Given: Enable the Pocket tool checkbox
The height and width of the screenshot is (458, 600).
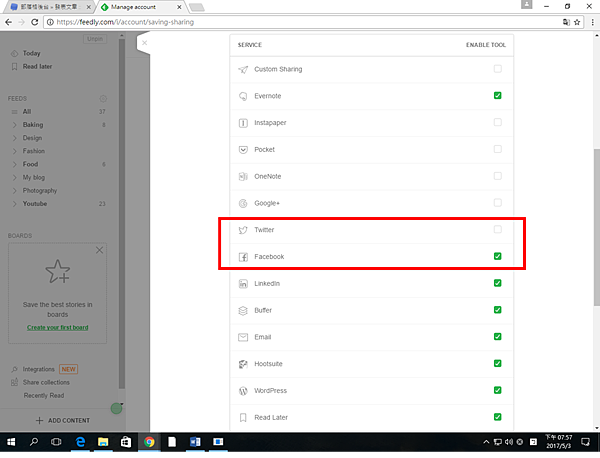Looking at the screenshot, I should coord(497,149).
